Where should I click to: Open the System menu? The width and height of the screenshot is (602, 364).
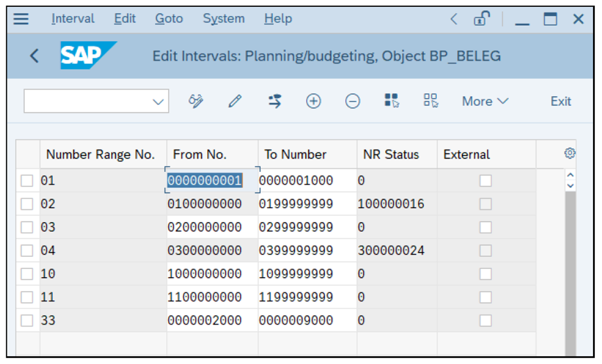[223, 18]
